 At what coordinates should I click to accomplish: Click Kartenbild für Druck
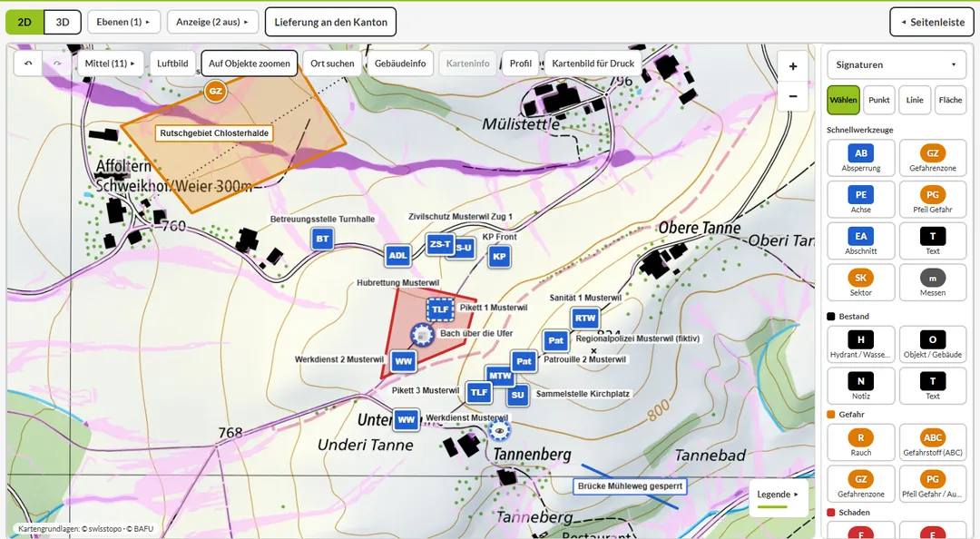coord(593,64)
